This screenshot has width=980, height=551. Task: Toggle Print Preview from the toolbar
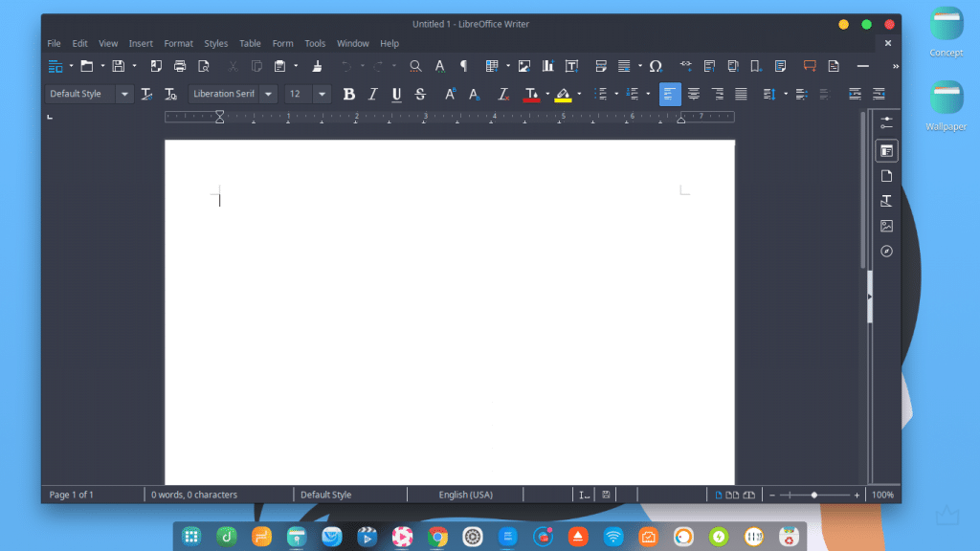tap(204, 66)
